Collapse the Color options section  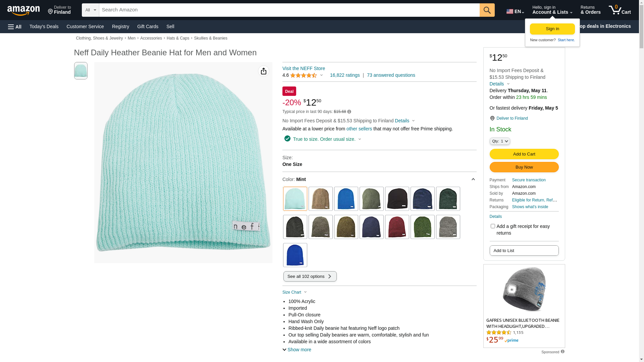tap(473, 179)
